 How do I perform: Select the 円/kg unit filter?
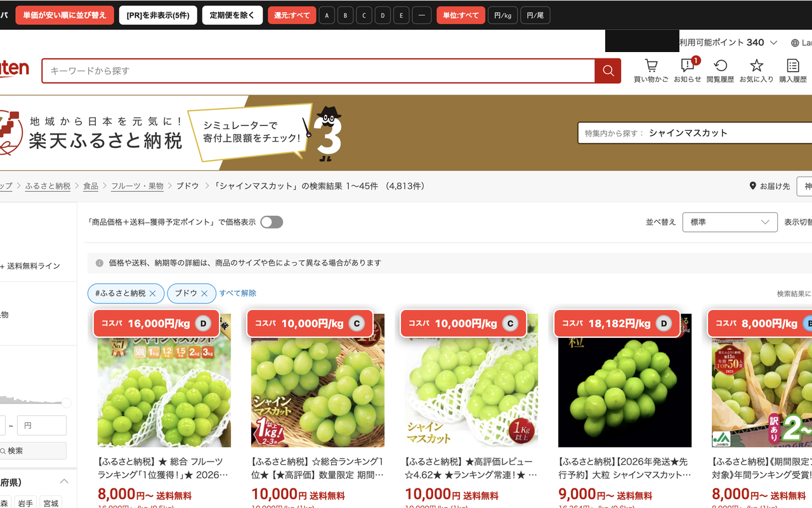point(502,15)
